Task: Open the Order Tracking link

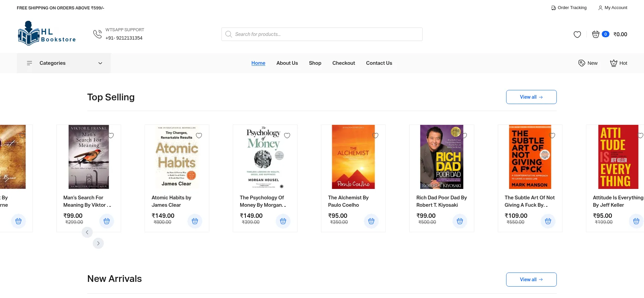Action: tap(569, 8)
